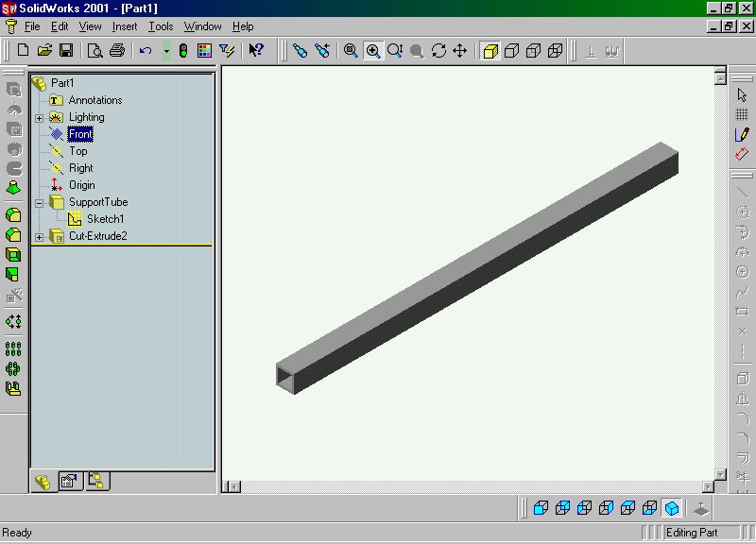Viewport: 756px width, 544px height.
Task: Activate the Rotate View tool
Action: click(x=438, y=50)
